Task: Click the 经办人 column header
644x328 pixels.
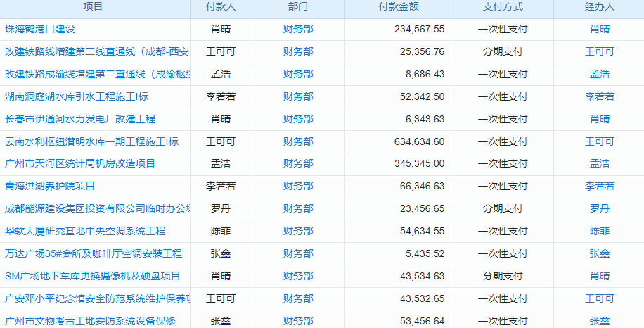Action: click(600, 7)
